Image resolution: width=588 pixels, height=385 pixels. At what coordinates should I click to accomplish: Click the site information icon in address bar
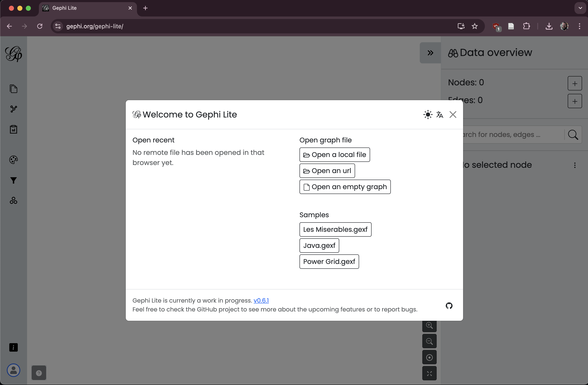pos(58,26)
